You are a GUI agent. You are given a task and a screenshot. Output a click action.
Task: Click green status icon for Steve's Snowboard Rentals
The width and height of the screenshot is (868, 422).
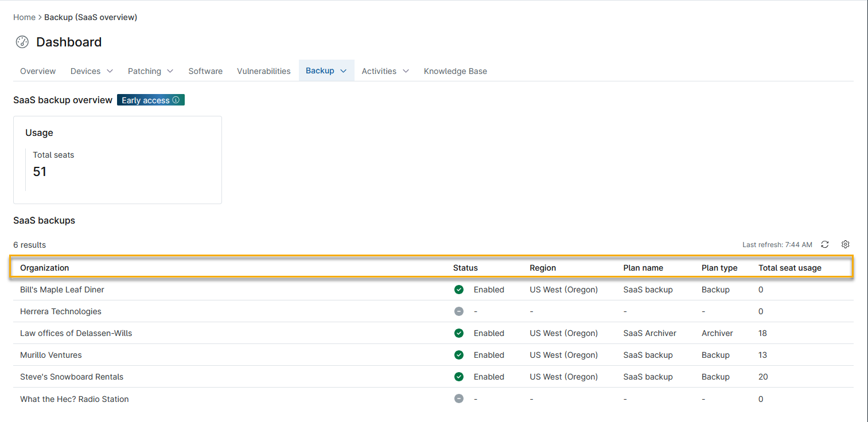coord(458,377)
